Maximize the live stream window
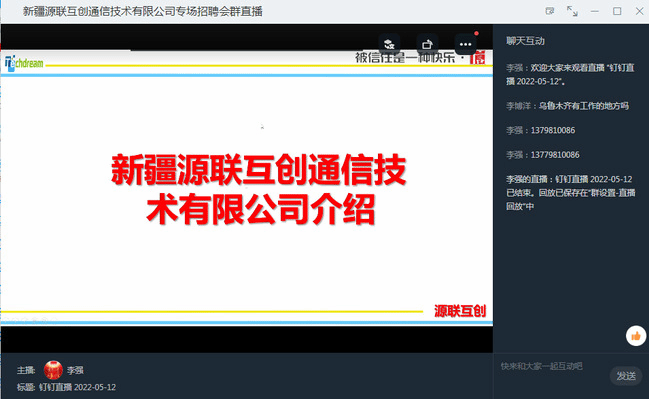 tap(617, 11)
